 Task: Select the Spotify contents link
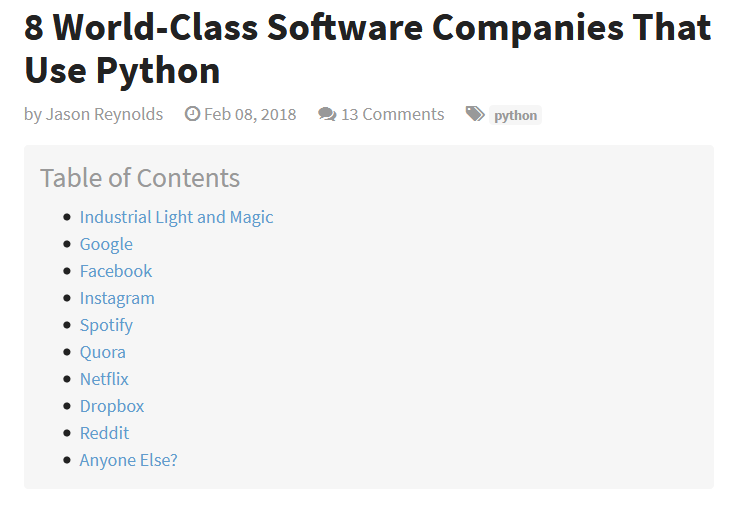click(106, 325)
